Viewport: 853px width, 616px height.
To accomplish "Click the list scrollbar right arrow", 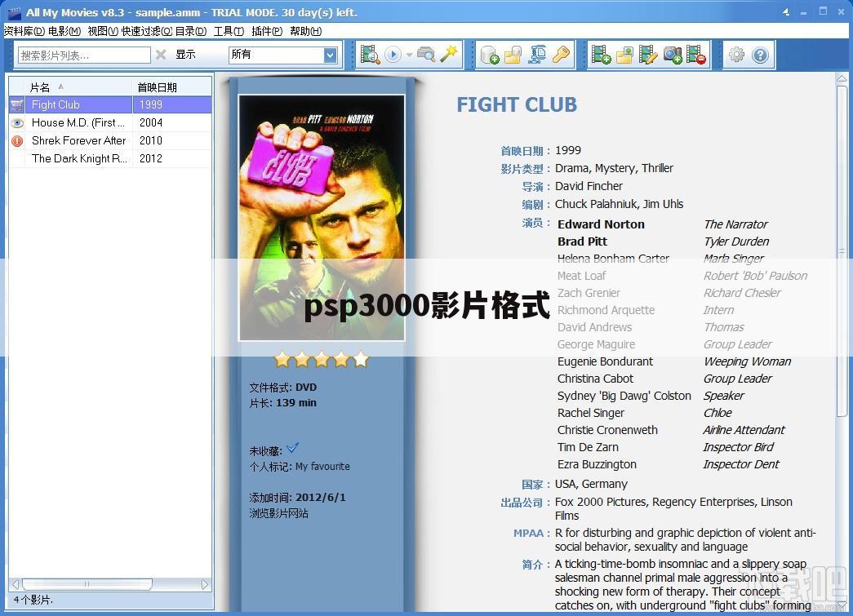I will (205, 584).
